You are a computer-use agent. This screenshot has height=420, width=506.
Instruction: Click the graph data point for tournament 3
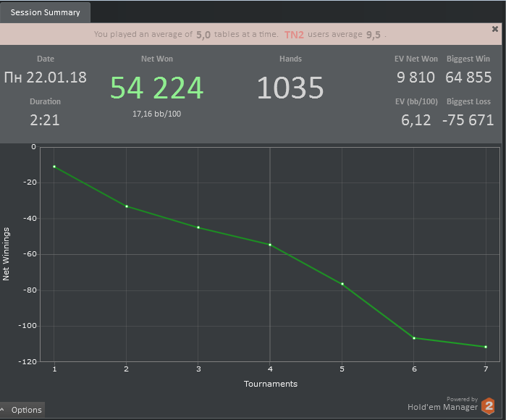pyautogui.click(x=198, y=227)
